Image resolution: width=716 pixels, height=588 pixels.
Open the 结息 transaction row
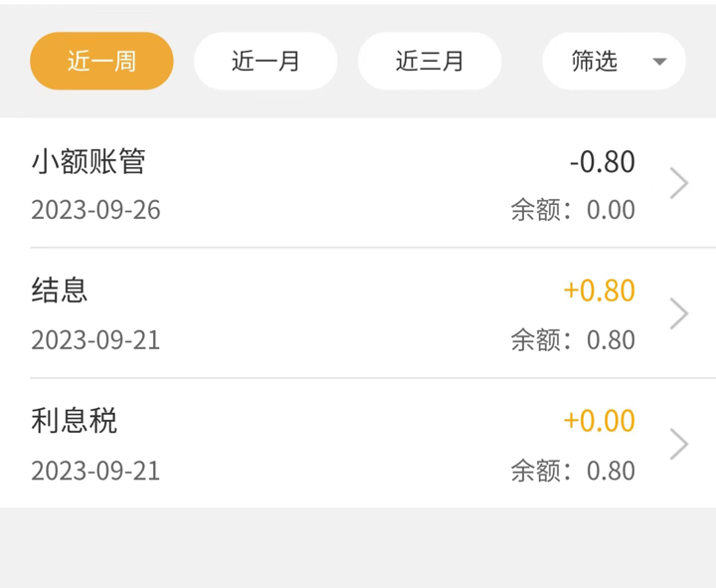[358, 313]
